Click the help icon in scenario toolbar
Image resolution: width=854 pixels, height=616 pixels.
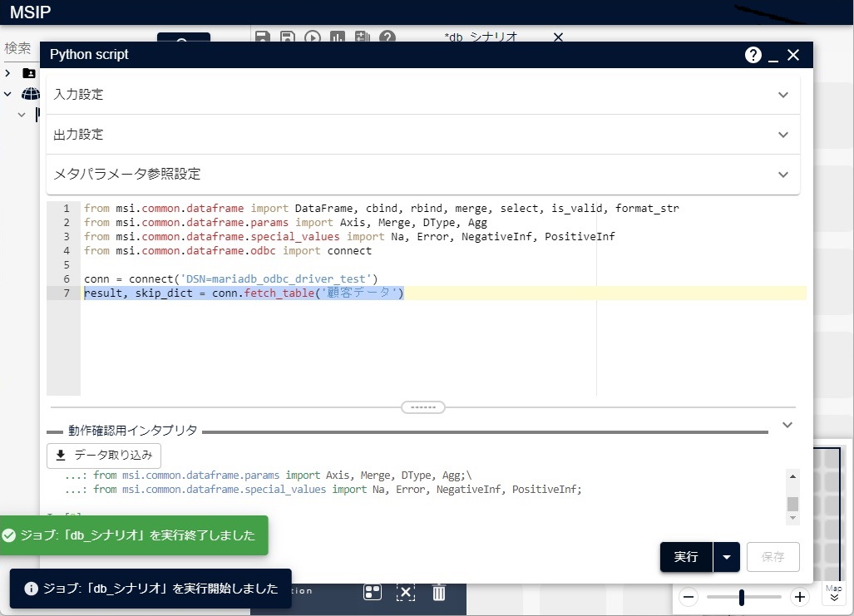(x=388, y=37)
